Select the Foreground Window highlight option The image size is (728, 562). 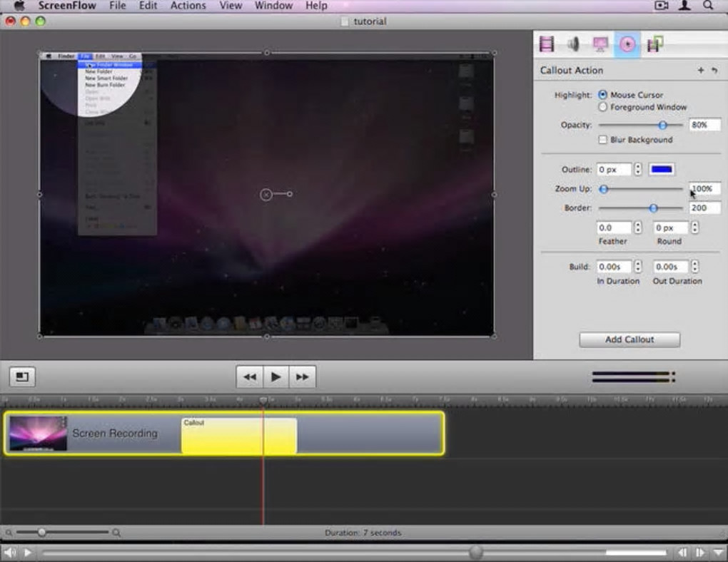(x=603, y=107)
